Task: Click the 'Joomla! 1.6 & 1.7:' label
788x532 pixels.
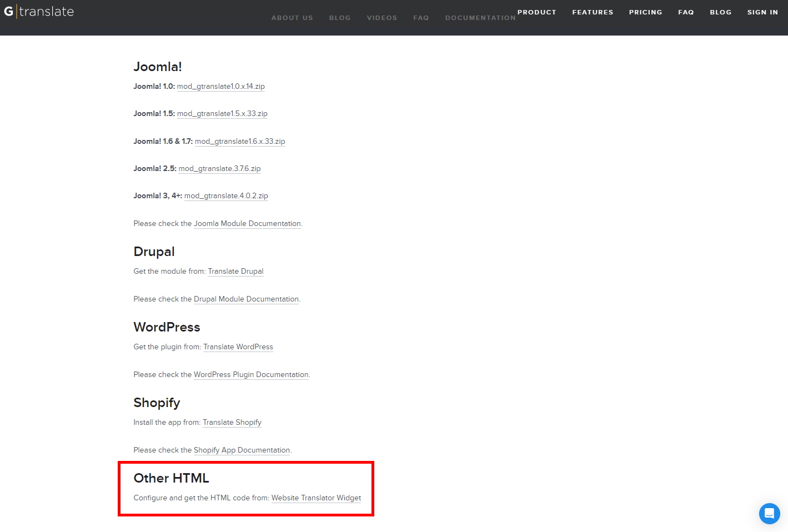Action: tap(163, 142)
